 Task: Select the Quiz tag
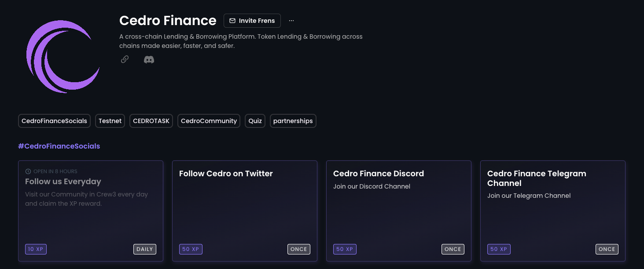(255, 121)
